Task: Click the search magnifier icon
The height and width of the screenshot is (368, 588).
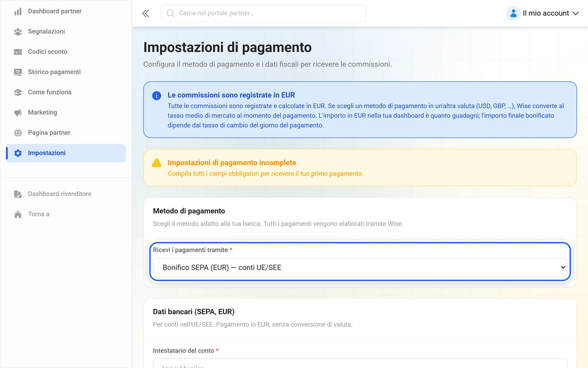Action: pyautogui.click(x=170, y=13)
